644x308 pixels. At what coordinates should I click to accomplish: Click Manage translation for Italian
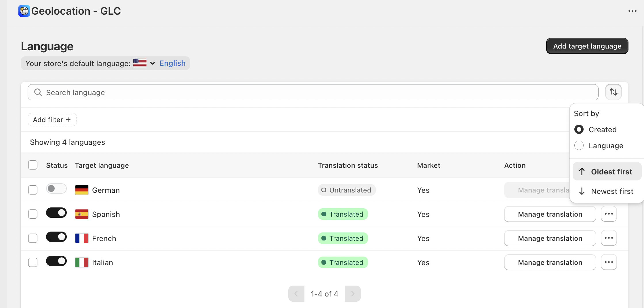point(550,262)
